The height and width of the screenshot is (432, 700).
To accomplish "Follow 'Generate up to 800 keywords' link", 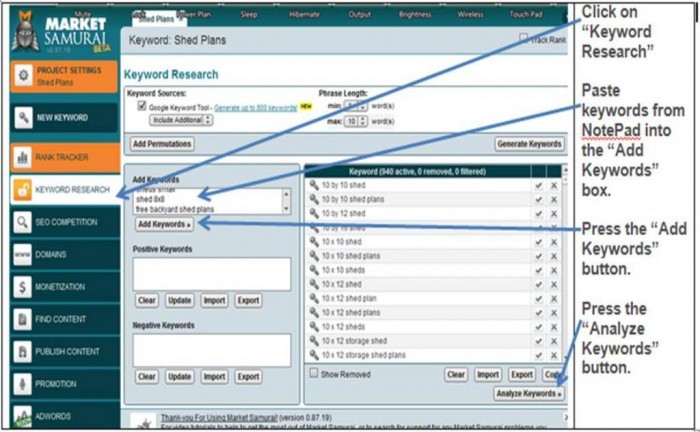I will 256,108.
